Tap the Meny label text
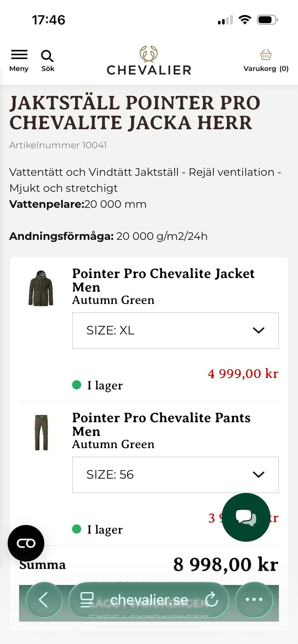This screenshot has width=298, height=644. pyautogui.click(x=19, y=69)
